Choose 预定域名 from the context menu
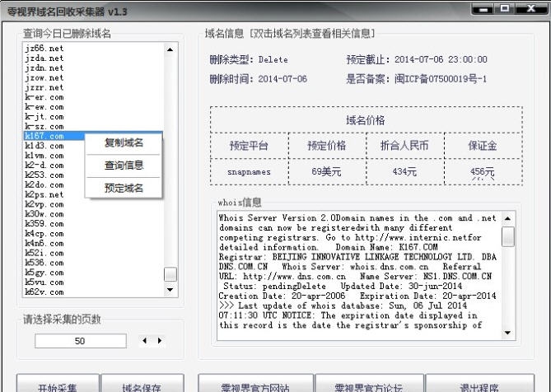The width and height of the screenshot is (551, 392). click(124, 188)
